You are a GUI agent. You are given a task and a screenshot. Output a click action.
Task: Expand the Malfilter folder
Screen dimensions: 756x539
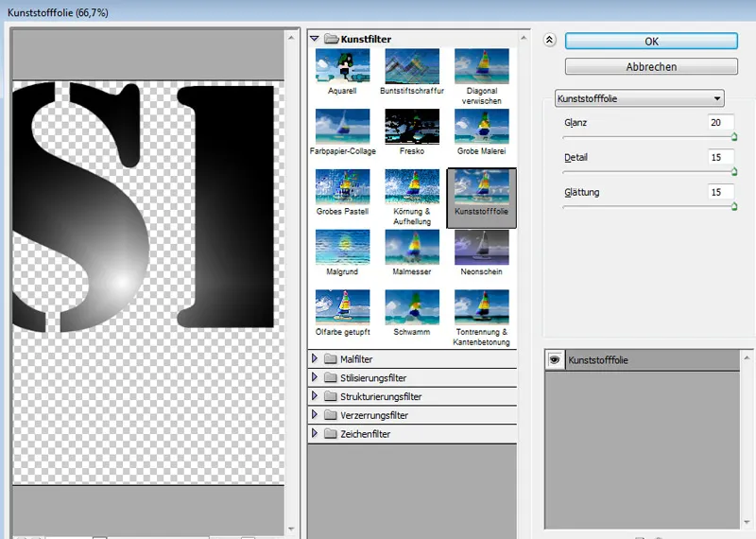(315, 358)
